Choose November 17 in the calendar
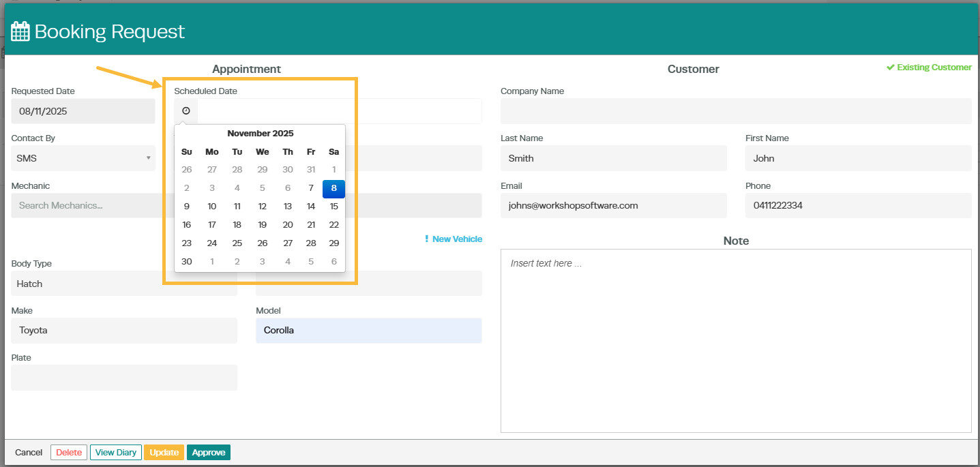This screenshot has width=980, height=467. [212, 225]
